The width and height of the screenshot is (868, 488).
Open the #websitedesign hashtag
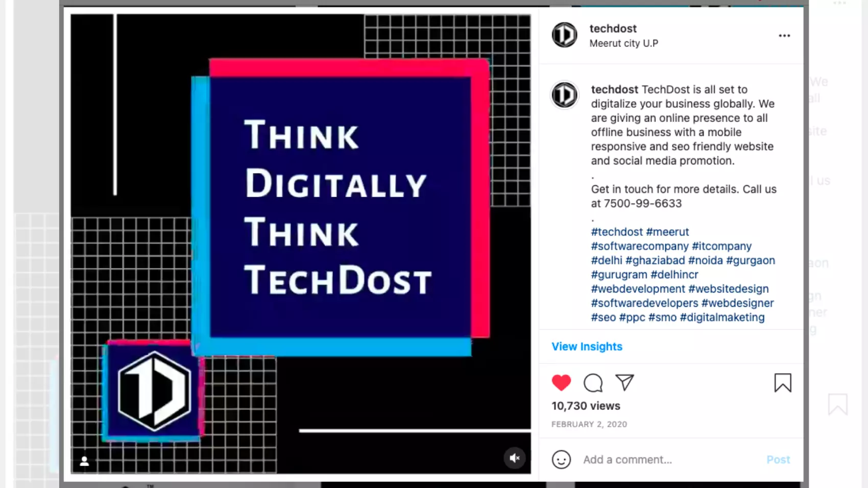click(x=728, y=289)
